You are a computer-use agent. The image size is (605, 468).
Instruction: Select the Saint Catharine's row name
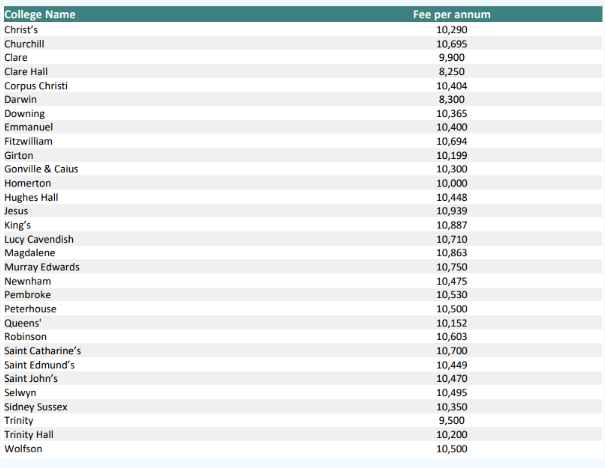tap(43, 351)
